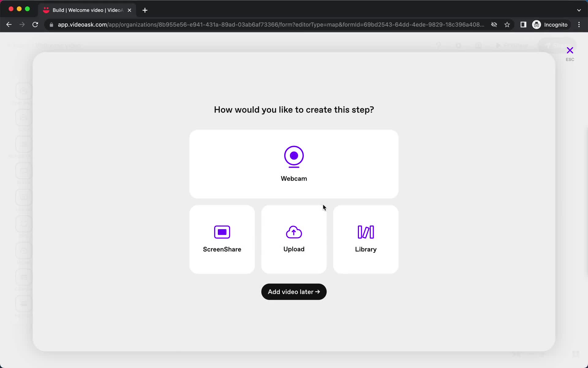
Task: Open a new tab with the plus button
Action: (145, 10)
